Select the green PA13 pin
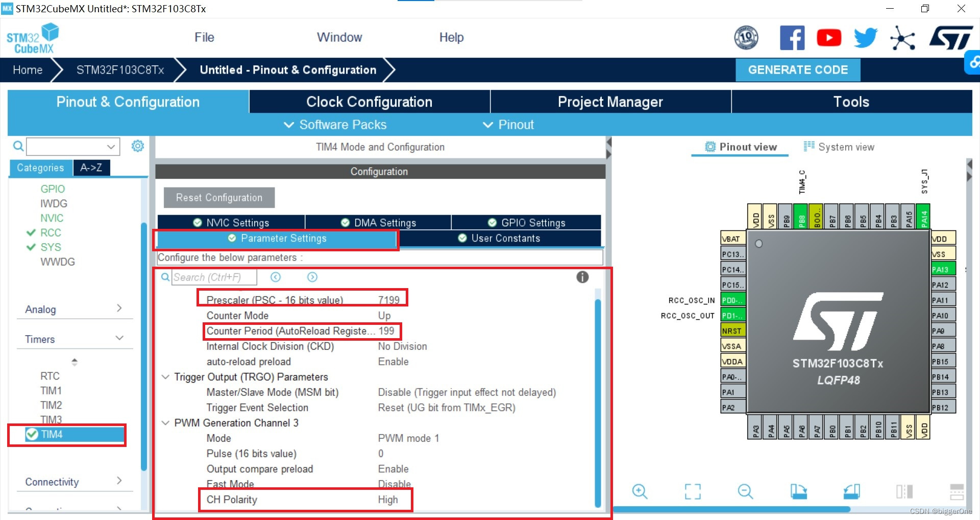980x520 pixels. (x=944, y=269)
